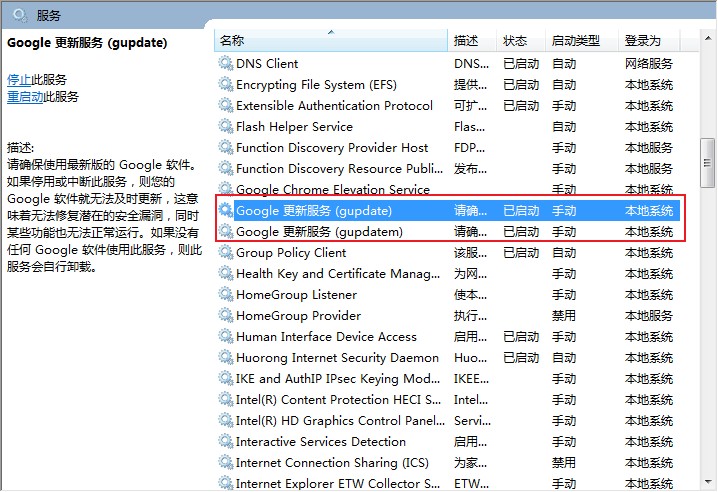Sort by the 登录为 column header
The width and height of the screenshot is (718, 492).
(x=649, y=41)
